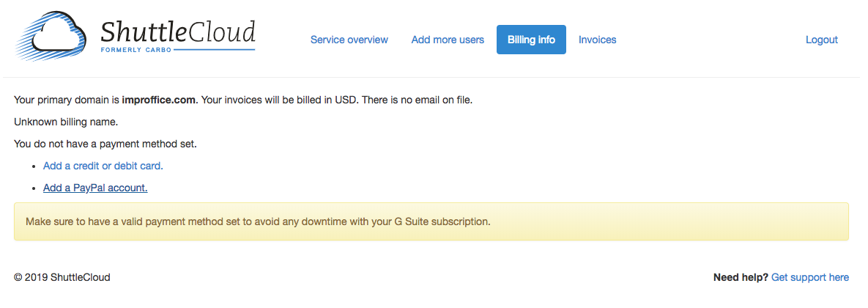Click the ShuttleCloud wordmark text in header

pos(178,32)
